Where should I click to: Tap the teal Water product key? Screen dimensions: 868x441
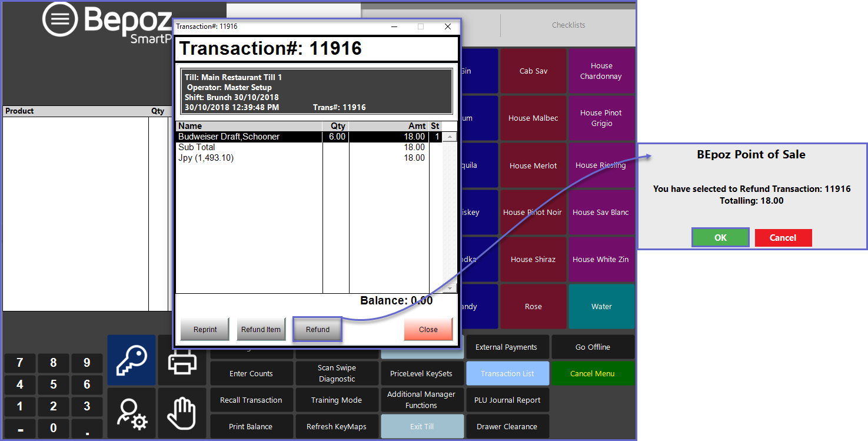click(601, 307)
